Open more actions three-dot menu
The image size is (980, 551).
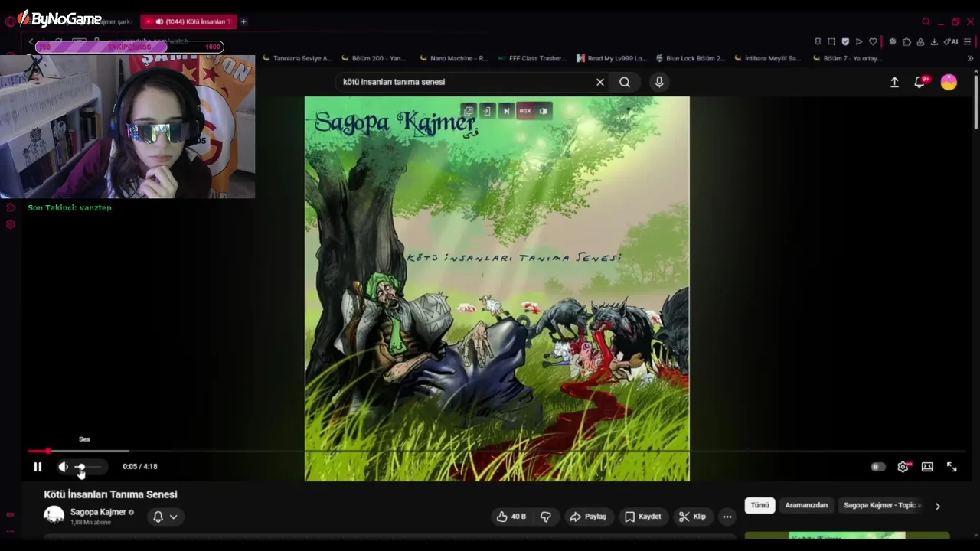click(x=727, y=517)
